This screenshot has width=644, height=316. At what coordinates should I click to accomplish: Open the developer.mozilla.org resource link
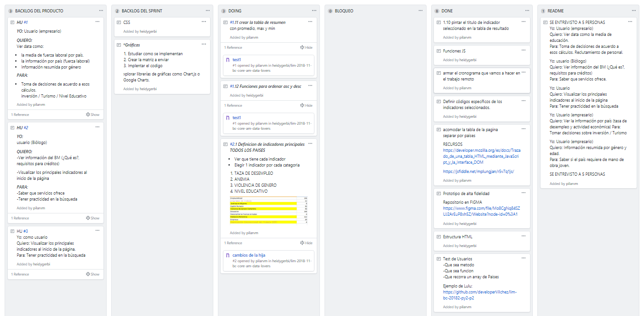[481, 156]
